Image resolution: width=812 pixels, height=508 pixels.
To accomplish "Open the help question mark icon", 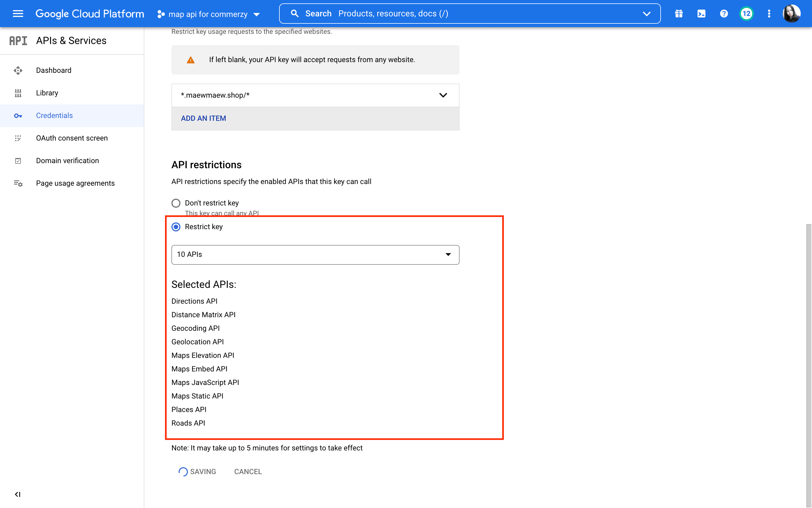I will tap(724, 14).
